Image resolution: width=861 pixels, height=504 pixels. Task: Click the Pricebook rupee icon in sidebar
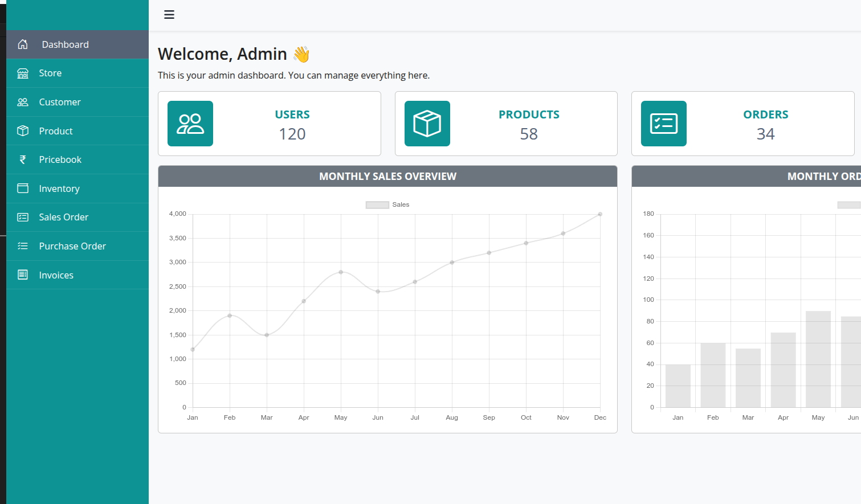pos(23,159)
